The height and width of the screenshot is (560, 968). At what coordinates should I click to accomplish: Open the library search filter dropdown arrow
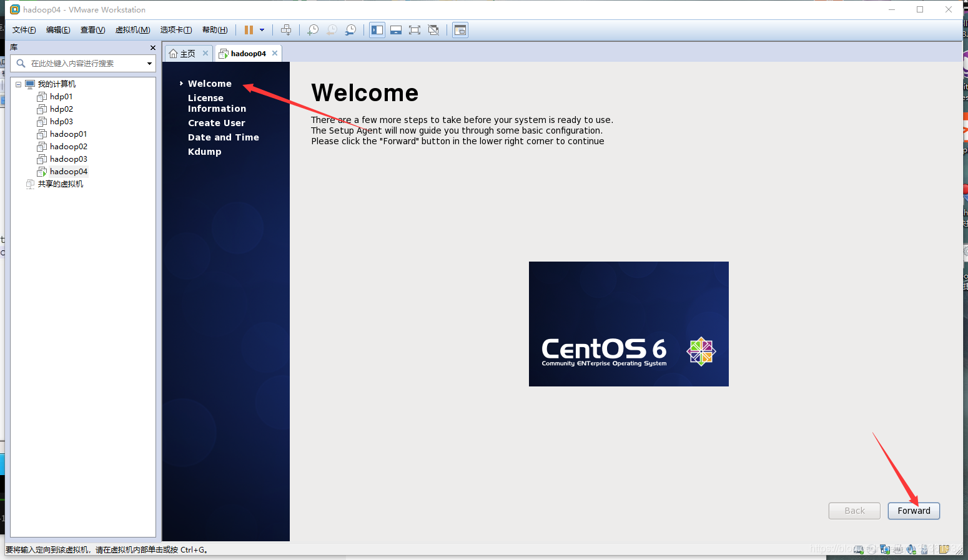point(149,64)
